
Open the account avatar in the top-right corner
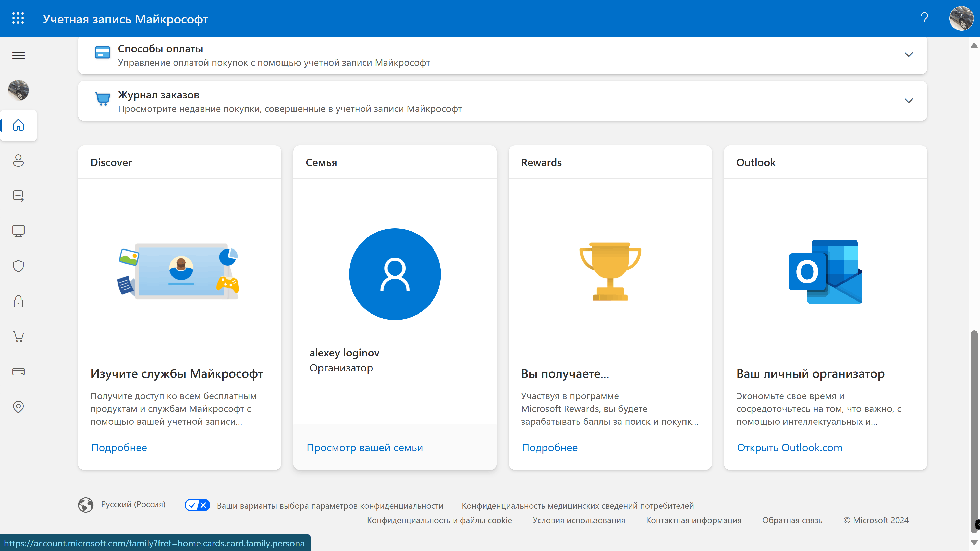pos(961,18)
